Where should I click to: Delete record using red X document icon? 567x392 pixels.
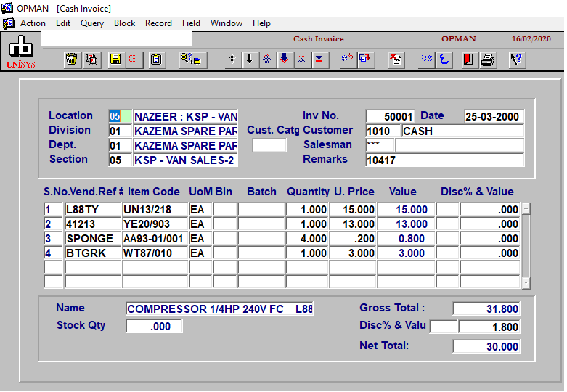(395, 60)
